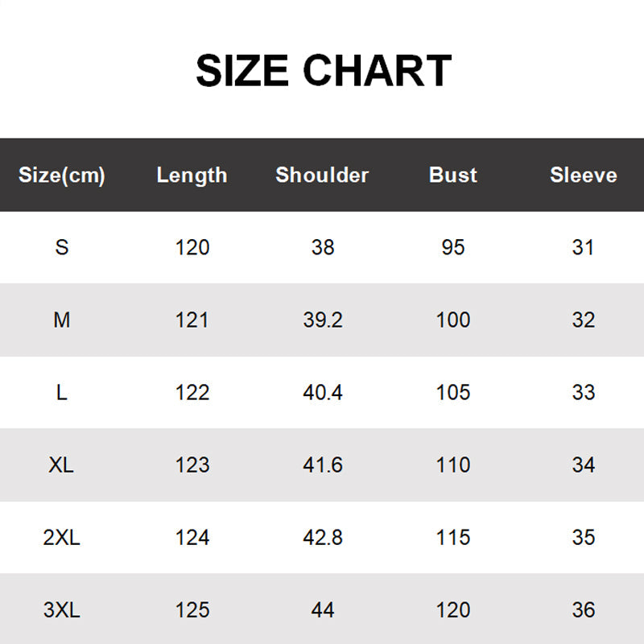Screen dimensions: 644x644
Task: Select bust value 95 in S row
Action: tap(453, 247)
